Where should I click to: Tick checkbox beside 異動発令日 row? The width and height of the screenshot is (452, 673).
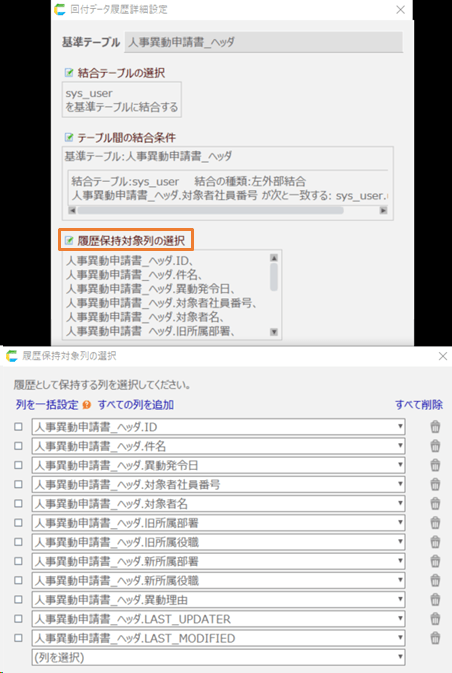(x=18, y=465)
